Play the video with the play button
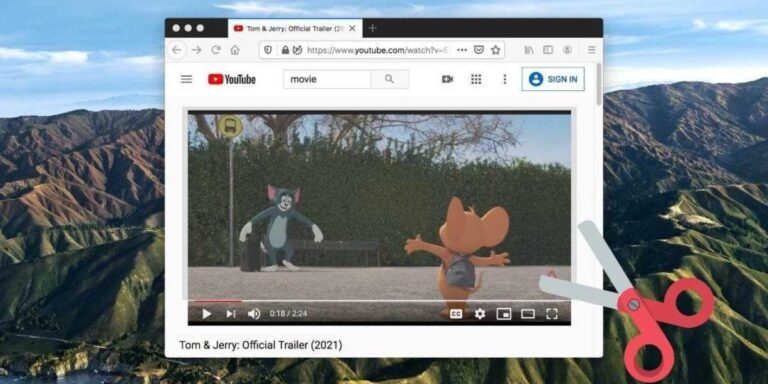The height and width of the screenshot is (384, 768). [207, 314]
